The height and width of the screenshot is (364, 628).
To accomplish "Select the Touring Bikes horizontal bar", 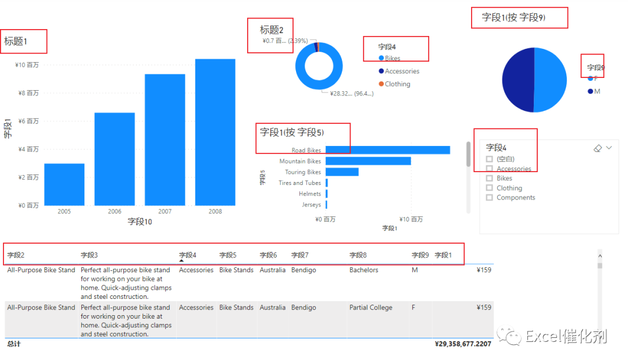I will 342,172.
